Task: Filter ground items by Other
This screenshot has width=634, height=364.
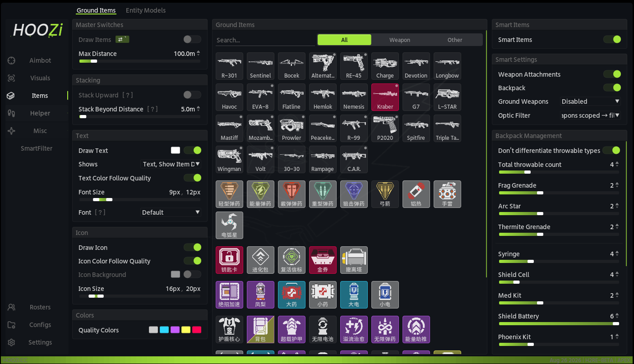Action: [455, 40]
